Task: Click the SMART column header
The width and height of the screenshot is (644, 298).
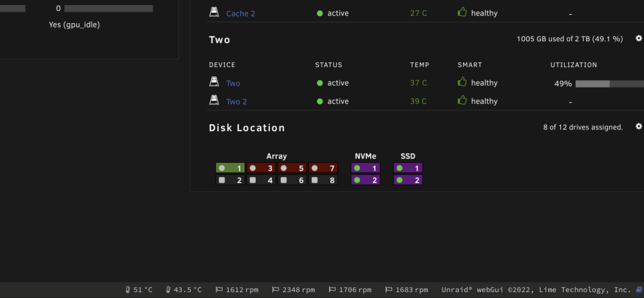Action: coord(470,65)
